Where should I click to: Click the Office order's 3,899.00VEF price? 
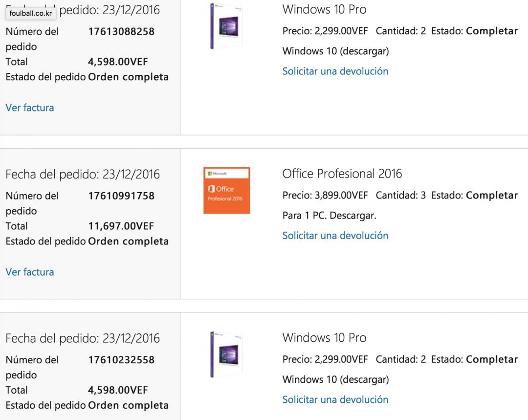[x=341, y=196]
